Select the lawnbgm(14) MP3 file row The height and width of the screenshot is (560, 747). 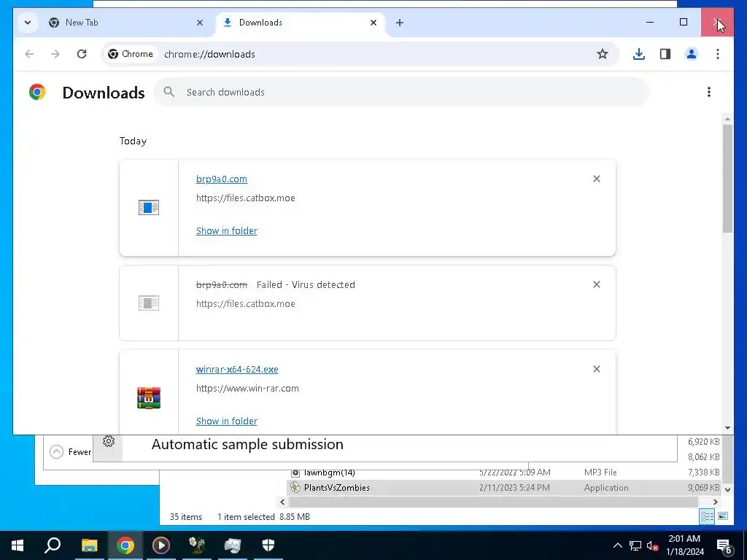pos(505,472)
